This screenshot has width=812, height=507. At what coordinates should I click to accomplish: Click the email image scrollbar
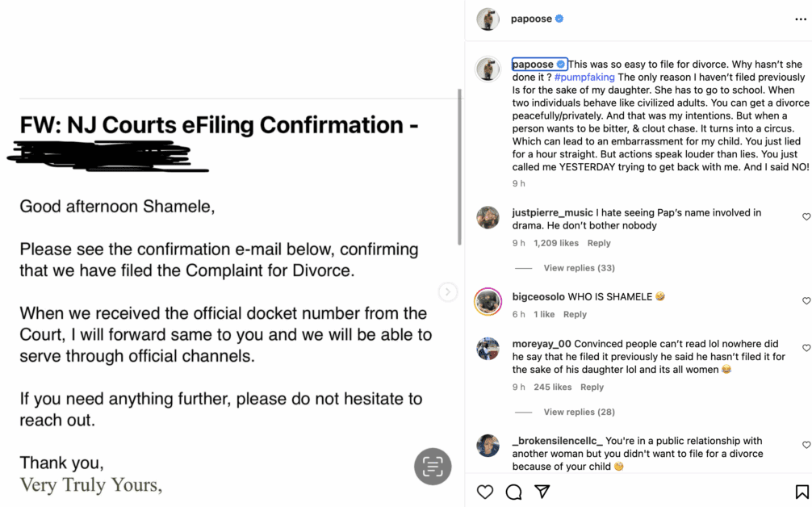pyautogui.click(x=458, y=167)
